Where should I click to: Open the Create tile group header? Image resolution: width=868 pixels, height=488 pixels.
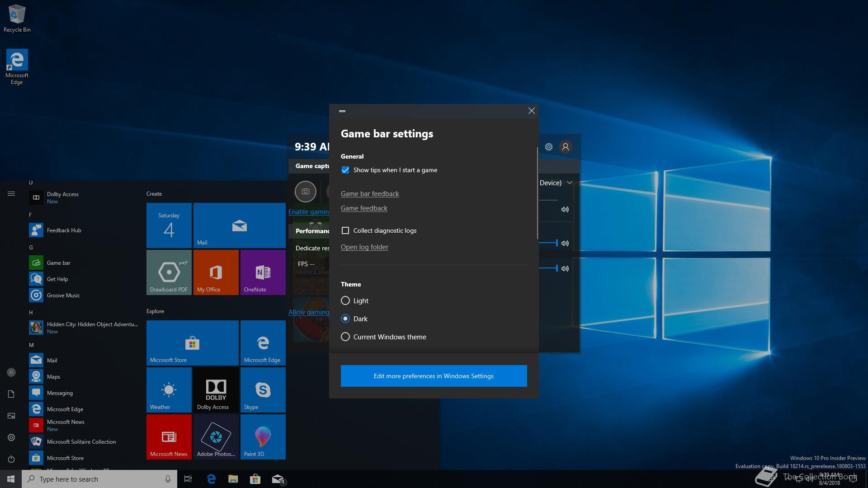(154, 194)
